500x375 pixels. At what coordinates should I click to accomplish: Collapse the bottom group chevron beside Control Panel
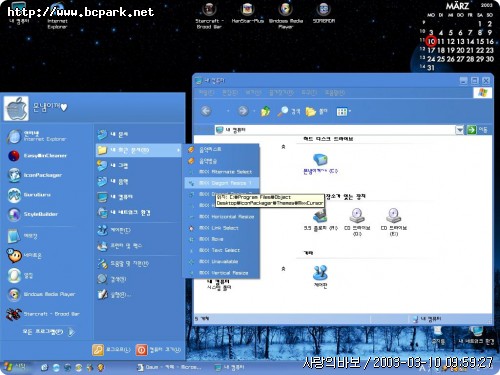tap(283, 268)
